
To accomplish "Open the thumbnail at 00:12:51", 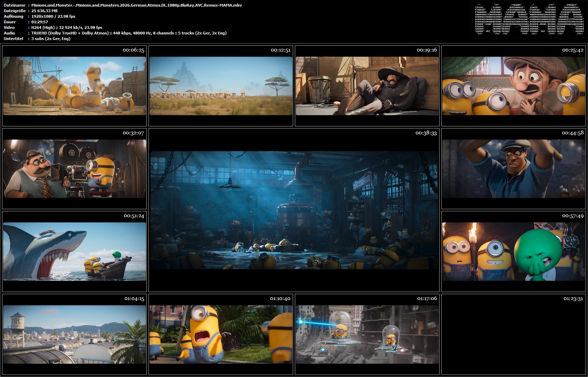I will (x=221, y=86).
